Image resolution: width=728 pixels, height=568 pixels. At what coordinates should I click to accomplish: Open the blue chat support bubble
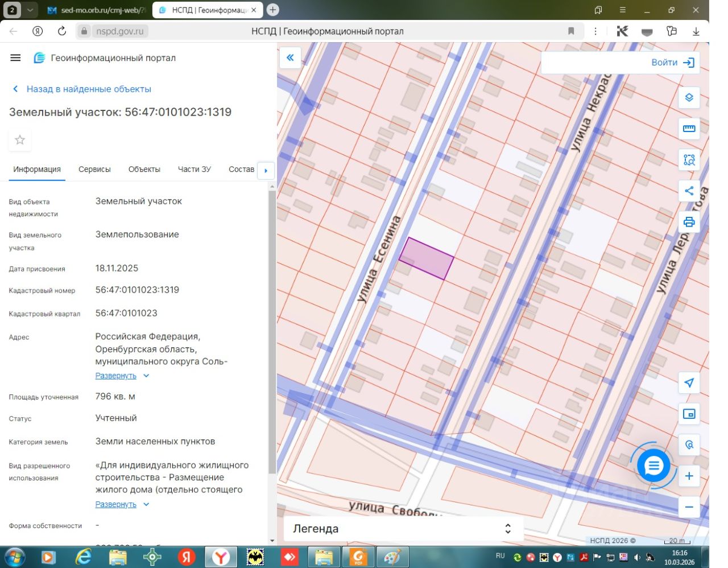point(653,466)
